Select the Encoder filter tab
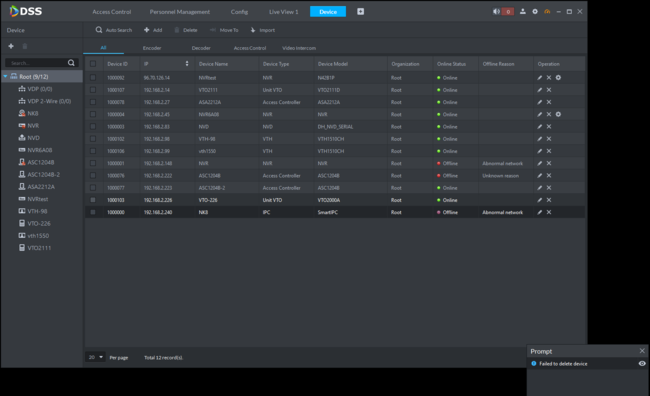The image size is (650, 396). 152,48
